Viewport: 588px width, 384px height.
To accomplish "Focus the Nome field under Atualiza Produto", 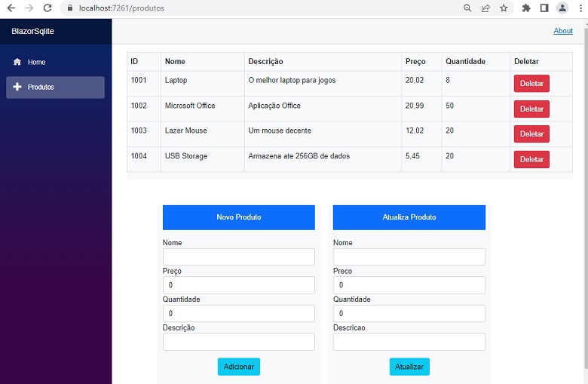I will point(409,257).
